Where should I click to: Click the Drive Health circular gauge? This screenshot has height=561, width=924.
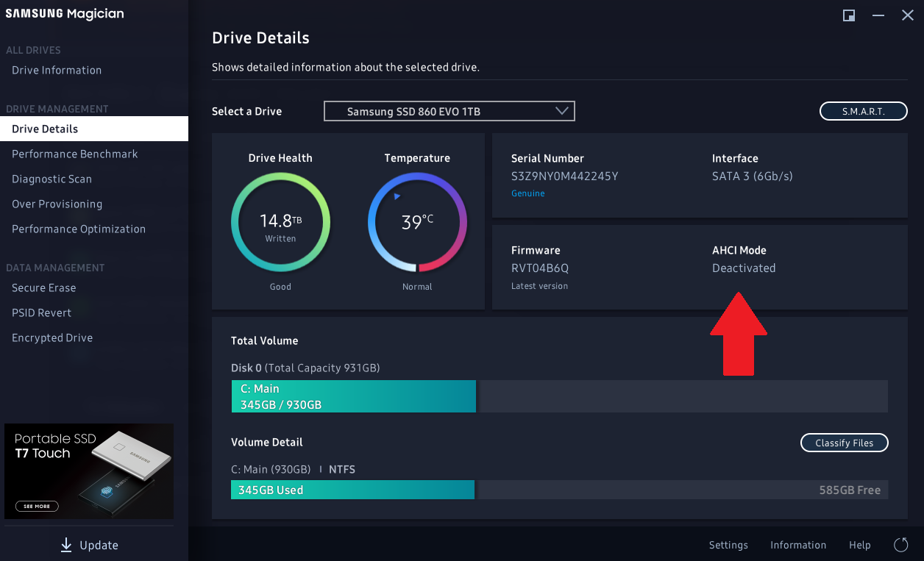(x=280, y=222)
